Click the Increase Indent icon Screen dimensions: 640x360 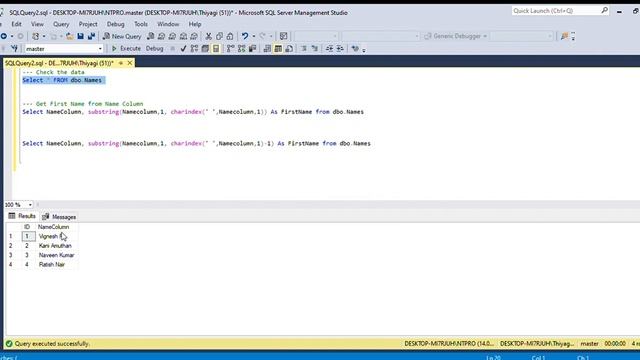pos(340,49)
